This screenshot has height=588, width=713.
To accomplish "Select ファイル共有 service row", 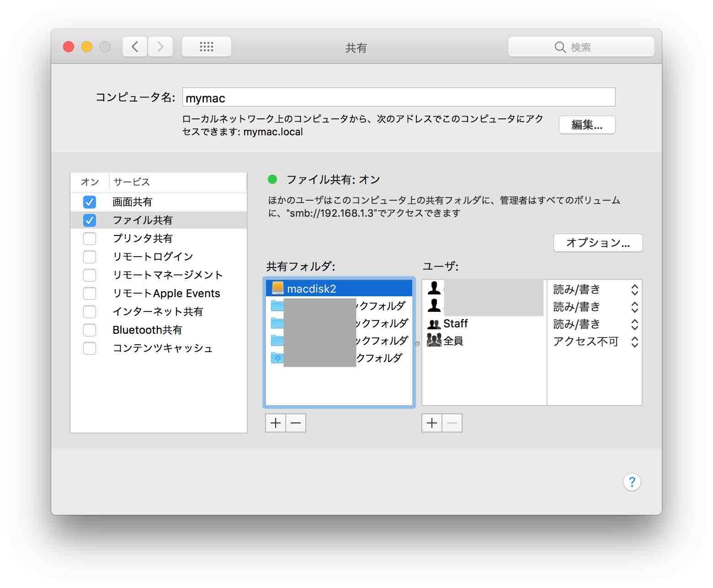I will (x=159, y=220).
